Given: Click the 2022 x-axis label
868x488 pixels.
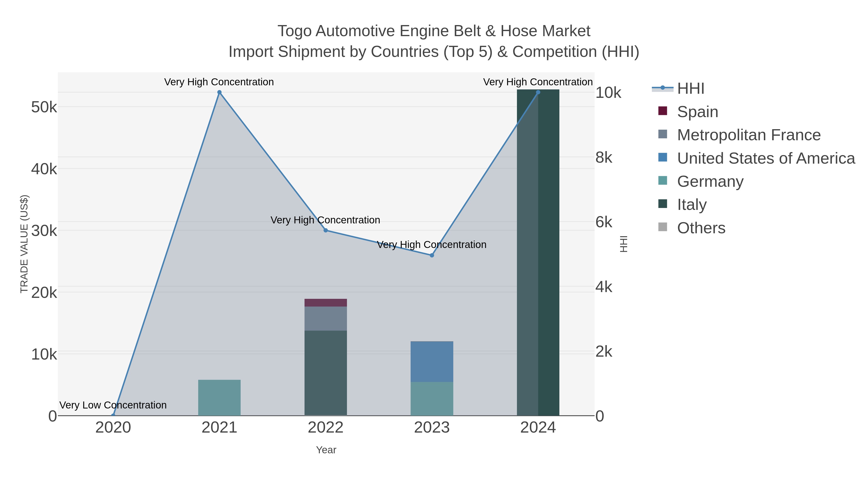Looking at the screenshot, I should pos(325,428).
